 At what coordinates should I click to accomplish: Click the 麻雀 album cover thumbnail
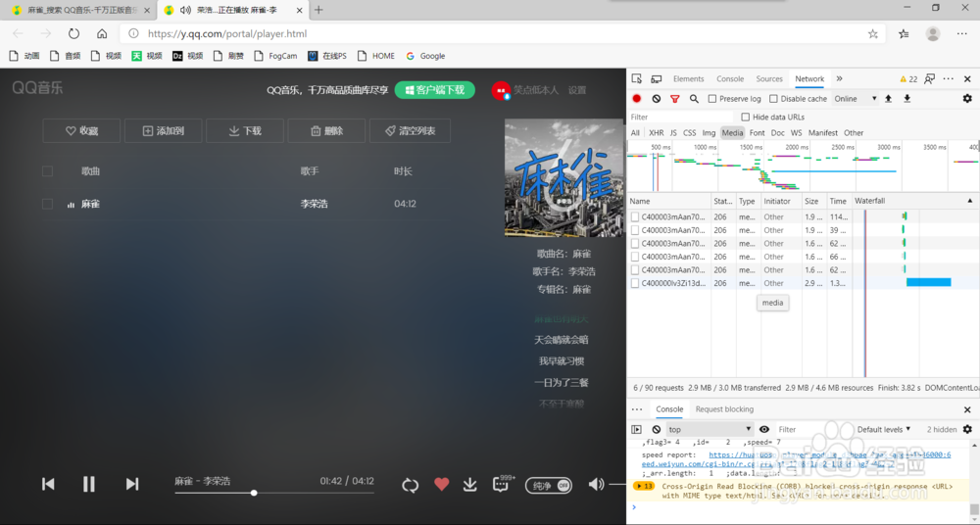click(563, 178)
